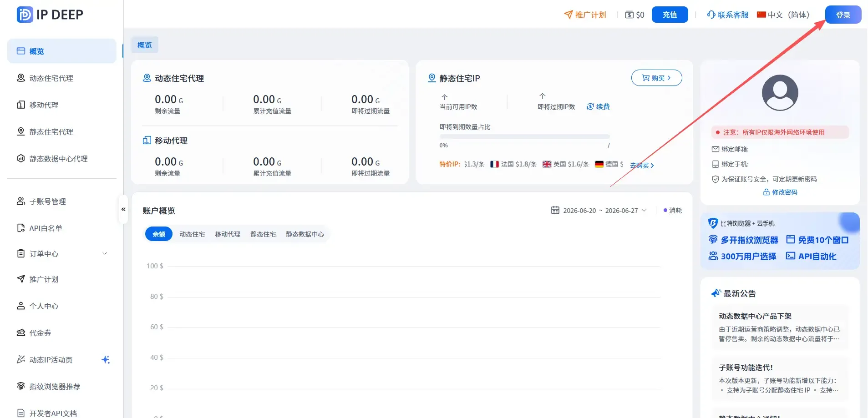
Task: Open the 中文(简体) language selector
Action: pos(783,15)
